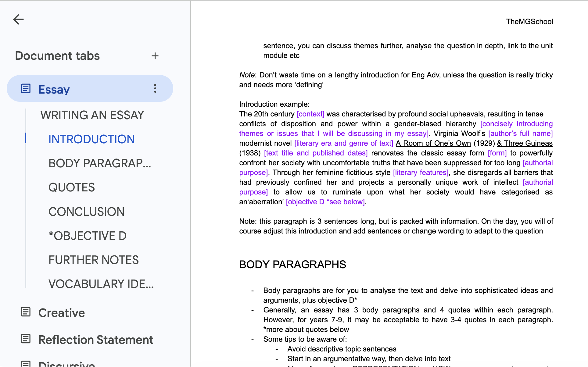
Task: Select *OBJECTIVE D outline heading
Action: [x=88, y=236]
